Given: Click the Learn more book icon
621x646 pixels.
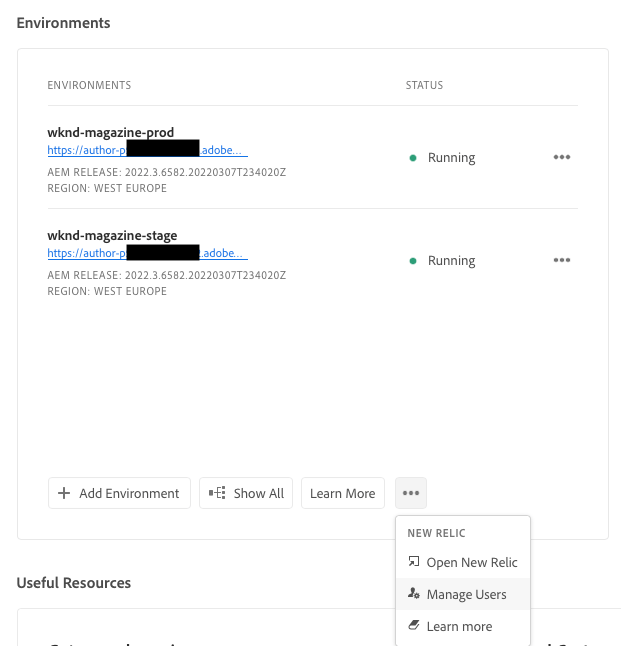Looking at the screenshot, I should coord(413,625).
